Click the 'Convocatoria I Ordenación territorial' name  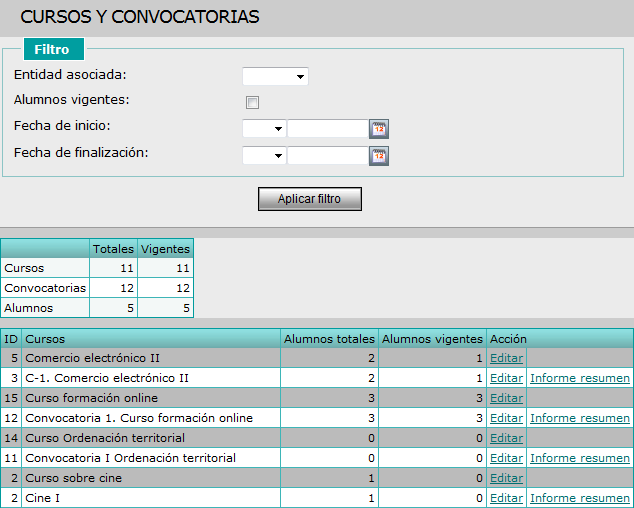pos(130,458)
